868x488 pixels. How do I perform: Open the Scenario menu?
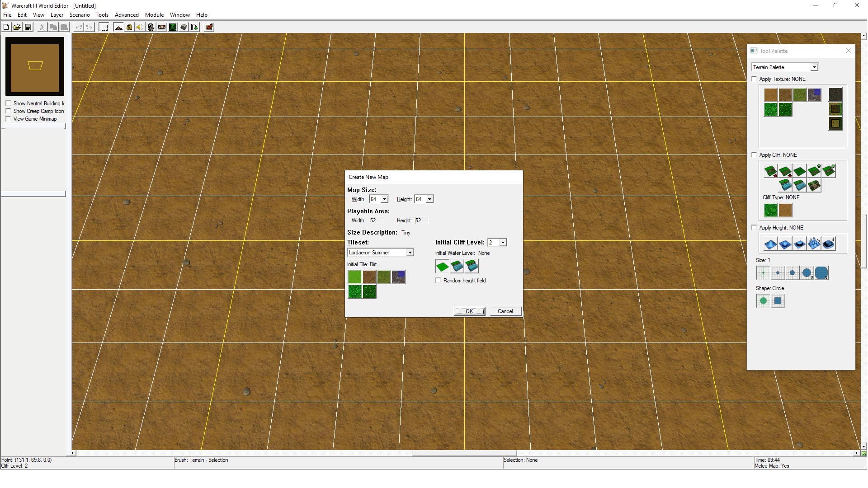point(80,14)
